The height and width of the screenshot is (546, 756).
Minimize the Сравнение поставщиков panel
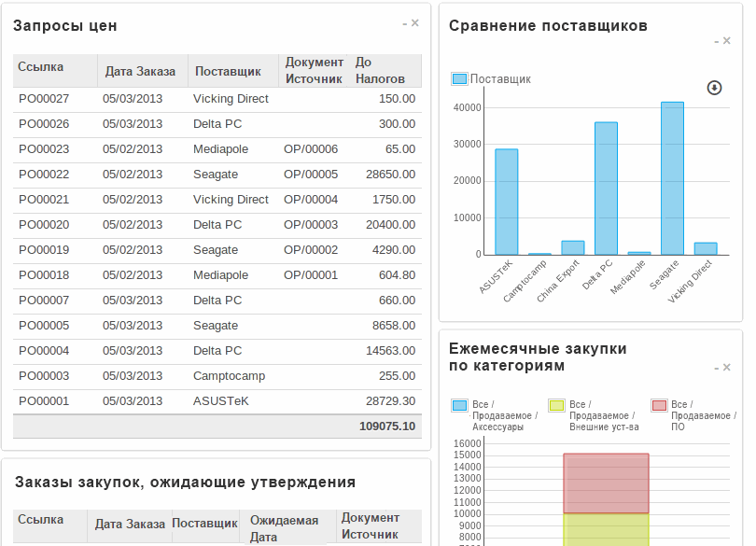pos(717,41)
